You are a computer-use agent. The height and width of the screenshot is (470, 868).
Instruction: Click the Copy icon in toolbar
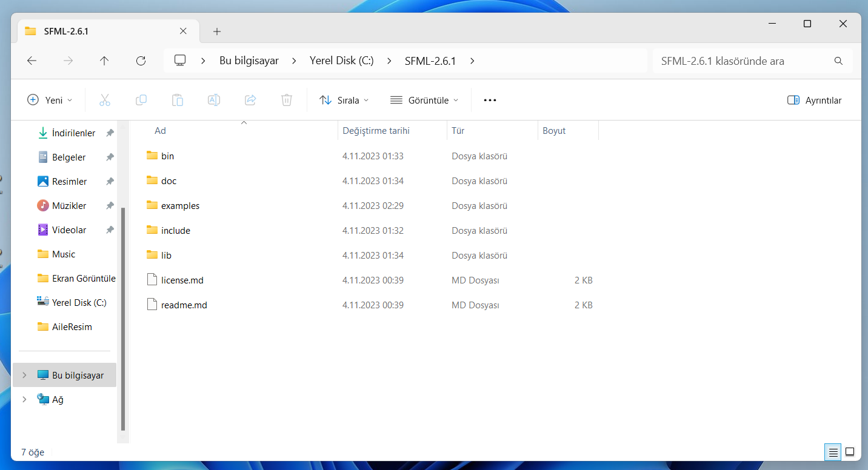[x=141, y=100]
